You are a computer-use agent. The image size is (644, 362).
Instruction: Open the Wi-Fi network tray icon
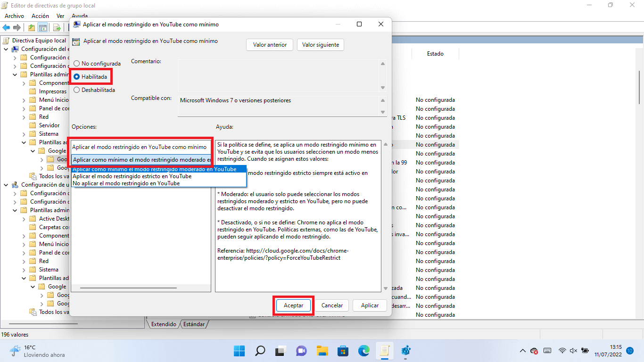(562, 351)
